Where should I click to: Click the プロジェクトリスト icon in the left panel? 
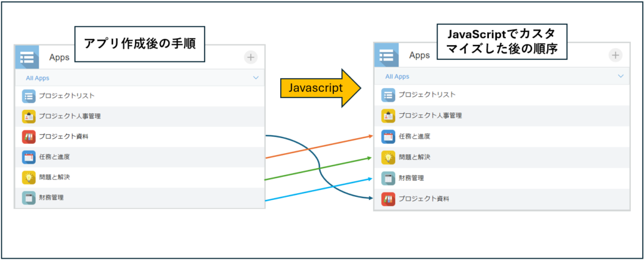pos(29,96)
